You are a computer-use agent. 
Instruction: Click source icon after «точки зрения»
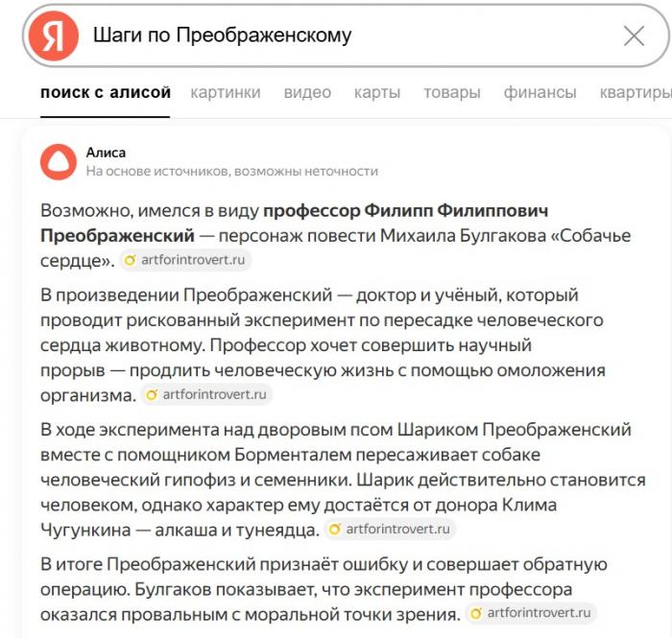point(476,613)
